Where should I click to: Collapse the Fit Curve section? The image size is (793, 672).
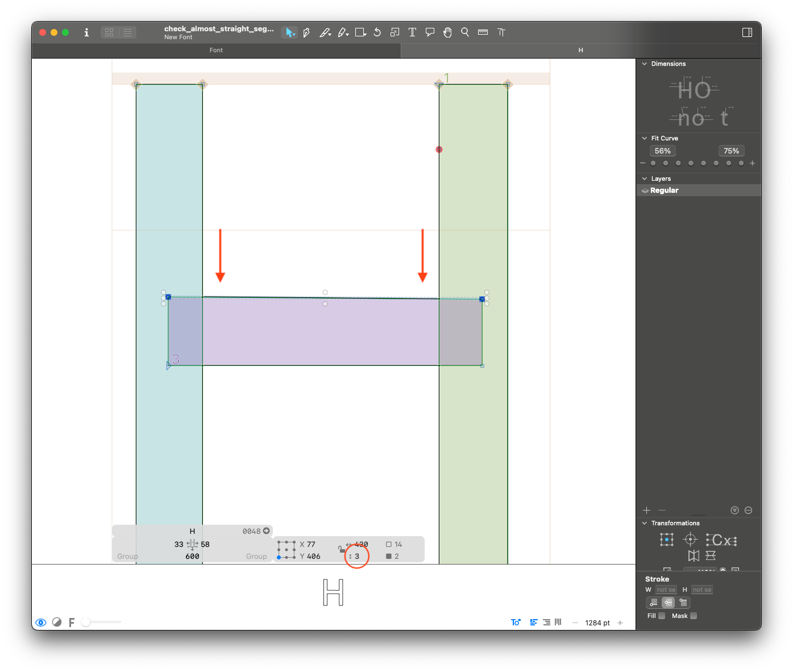tap(644, 138)
